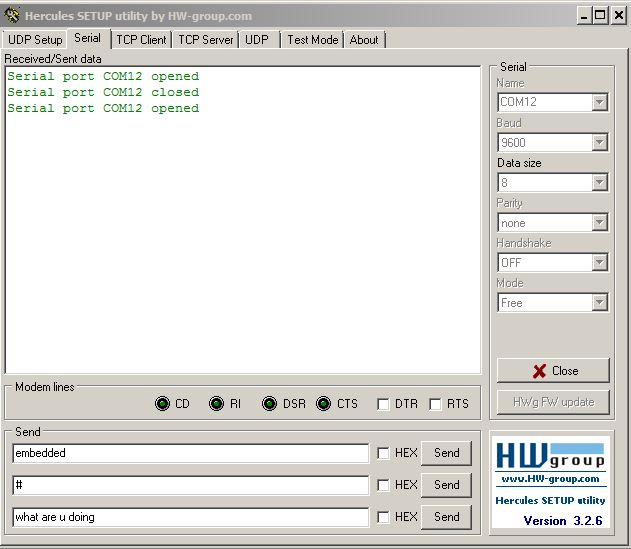Click the Hercules app icon in title bar
The width and height of the screenshot is (631, 549).
12,15
